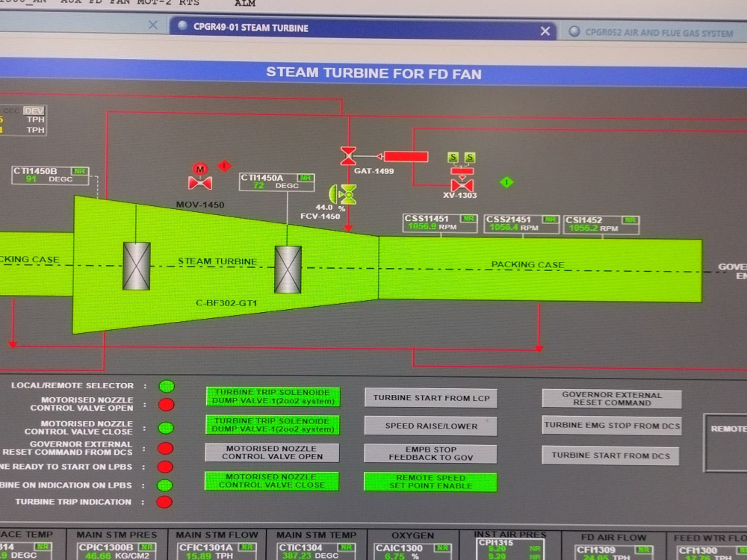
Task: Open CSI1452 speed indicator tag
Action: (601, 224)
